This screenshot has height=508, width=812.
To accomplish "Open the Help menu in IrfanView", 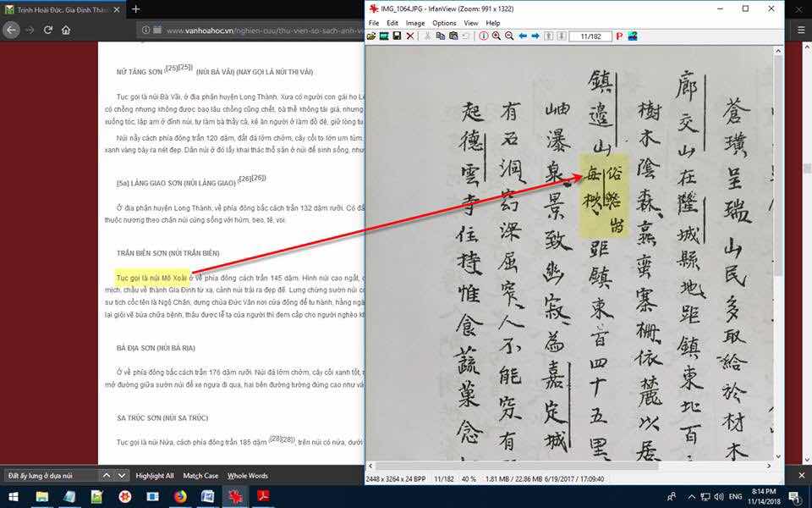I will coord(492,23).
